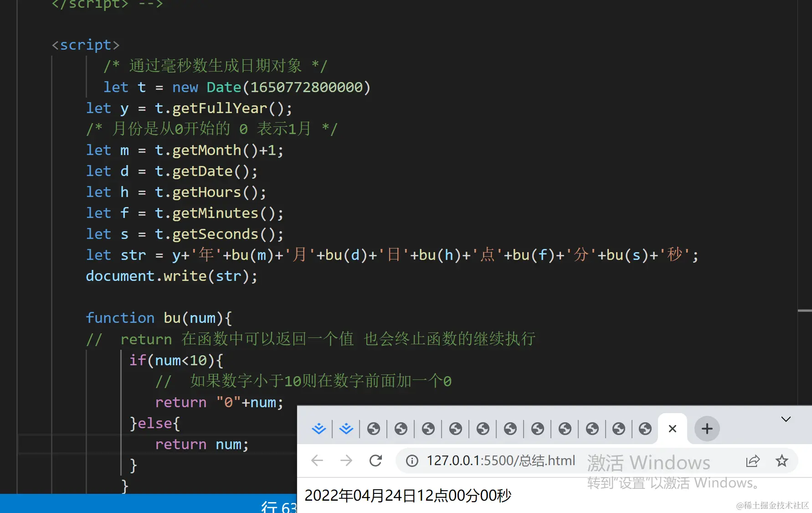Click the line 'let y = t.getFullYear();'
This screenshot has width=812, height=513.
[189, 109]
